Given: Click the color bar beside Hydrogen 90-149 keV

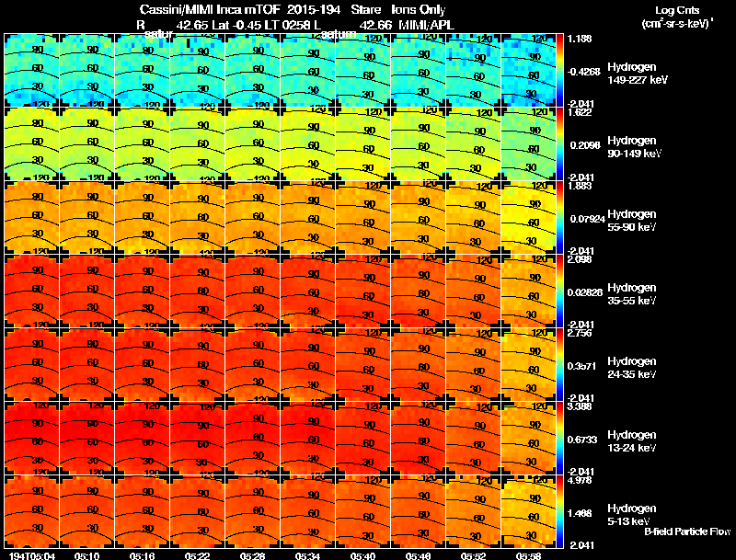Looking at the screenshot, I should tap(559, 144).
